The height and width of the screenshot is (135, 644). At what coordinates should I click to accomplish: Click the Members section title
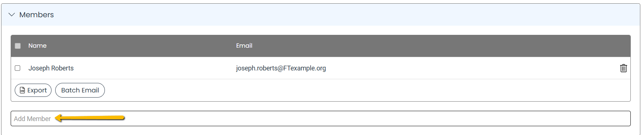(36, 15)
